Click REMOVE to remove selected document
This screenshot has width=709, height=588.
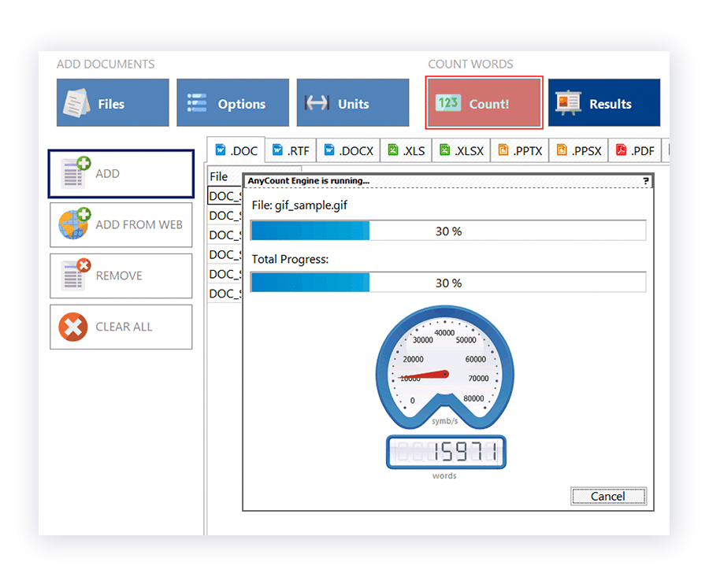tap(121, 276)
